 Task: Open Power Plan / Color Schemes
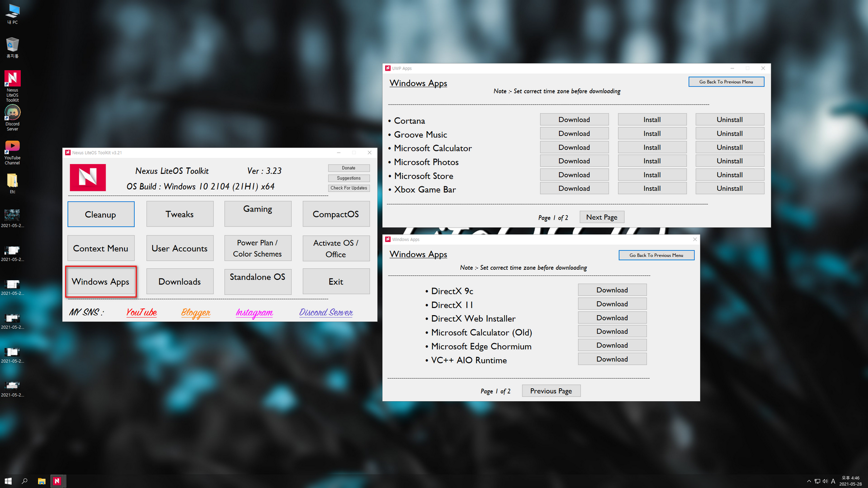(x=258, y=248)
